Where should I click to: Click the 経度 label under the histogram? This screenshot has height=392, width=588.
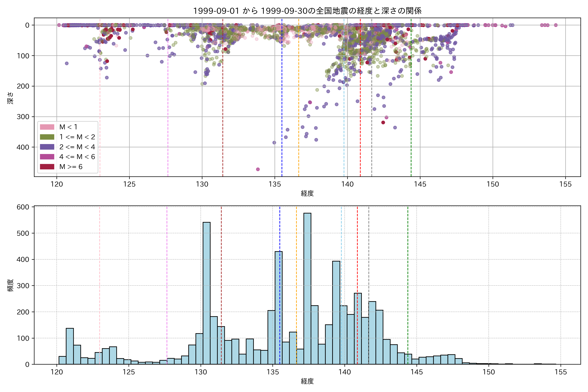[x=307, y=381]
